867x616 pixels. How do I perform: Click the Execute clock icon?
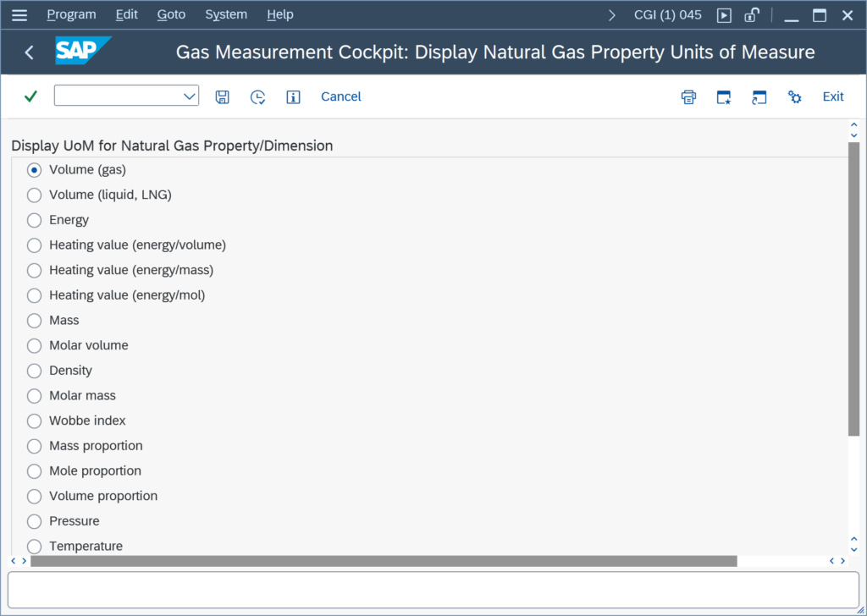[x=257, y=96]
